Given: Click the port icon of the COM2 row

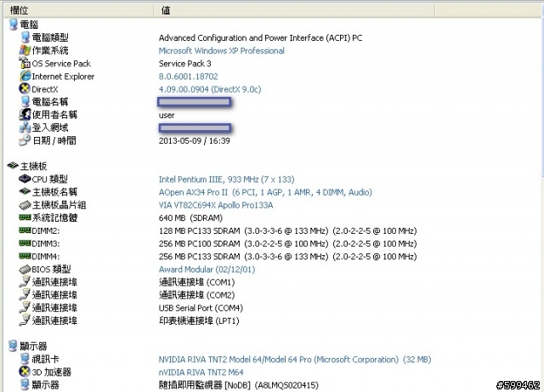Looking at the screenshot, I should pyautogui.click(x=25, y=294).
